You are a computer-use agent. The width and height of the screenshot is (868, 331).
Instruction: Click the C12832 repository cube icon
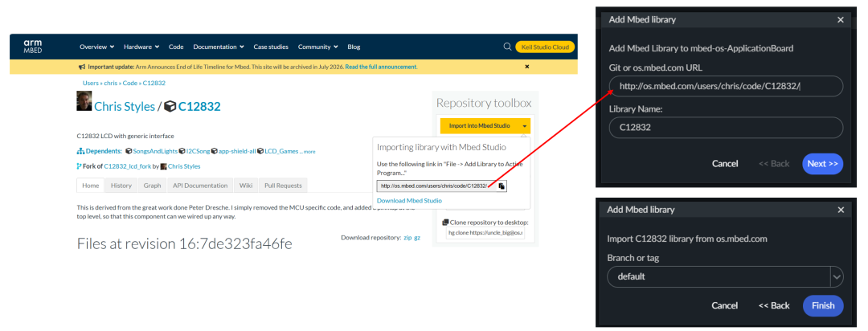click(x=170, y=106)
